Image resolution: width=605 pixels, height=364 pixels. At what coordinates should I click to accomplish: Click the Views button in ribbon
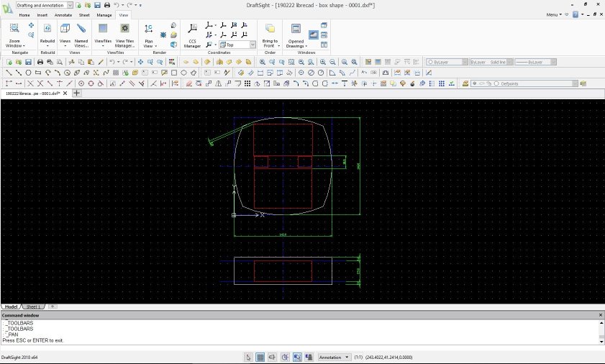pos(65,35)
